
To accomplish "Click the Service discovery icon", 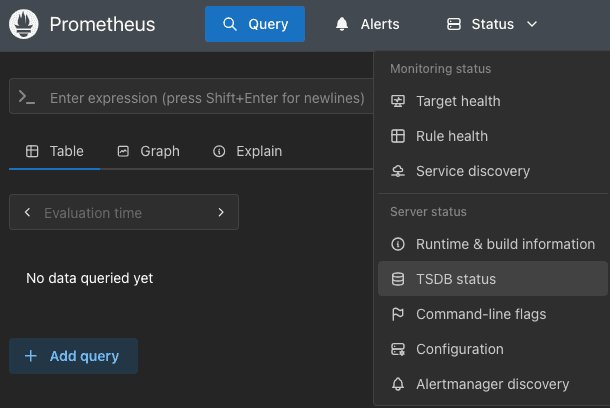I will (x=398, y=171).
